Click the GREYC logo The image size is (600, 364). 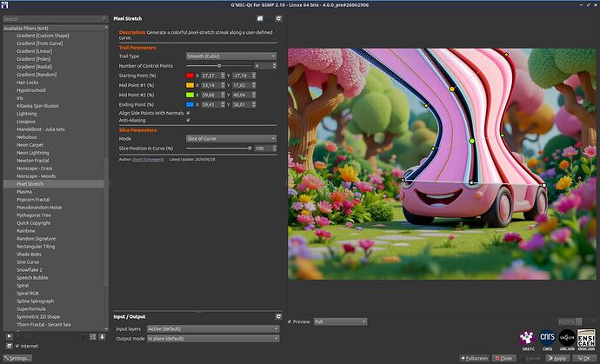(528, 338)
